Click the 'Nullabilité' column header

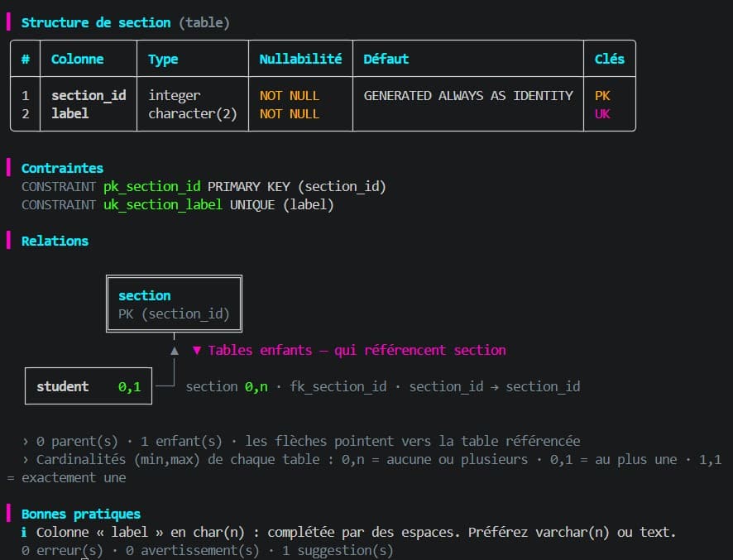point(300,59)
